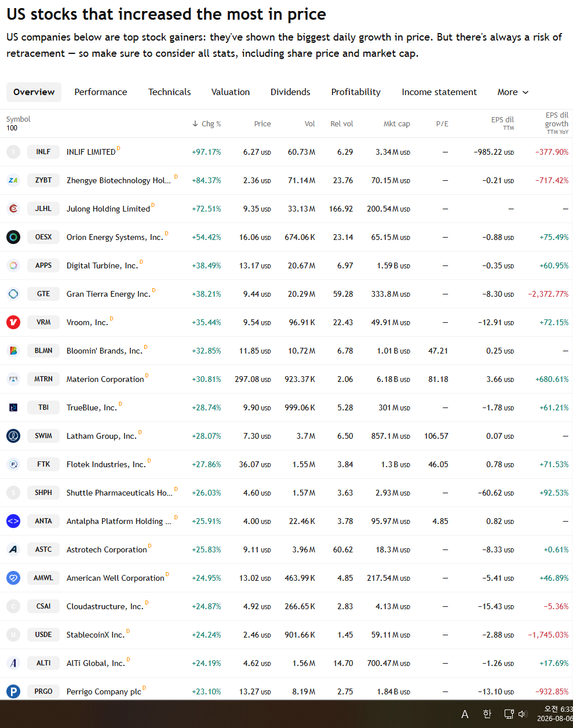Switch to the Dividends tab

[x=290, y=92]
